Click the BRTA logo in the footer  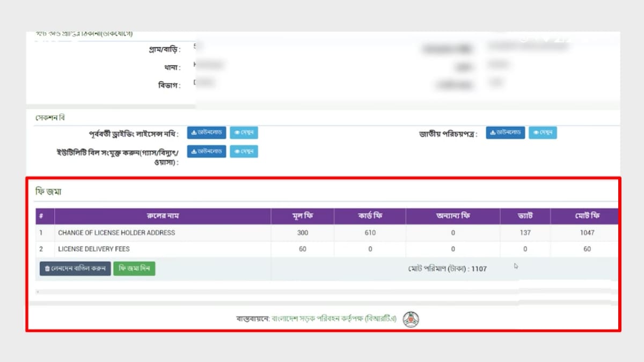[x=410, y=318]
